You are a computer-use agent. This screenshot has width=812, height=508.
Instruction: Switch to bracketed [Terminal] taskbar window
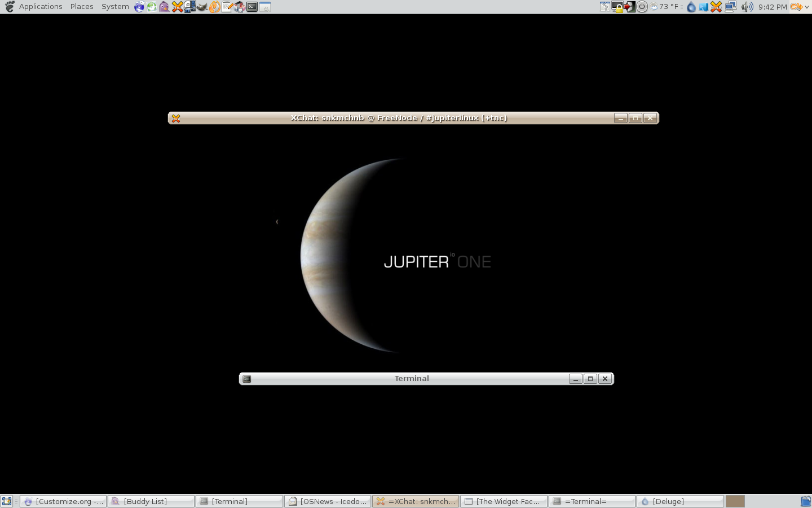pyautogui.click(x=240, y=501)
